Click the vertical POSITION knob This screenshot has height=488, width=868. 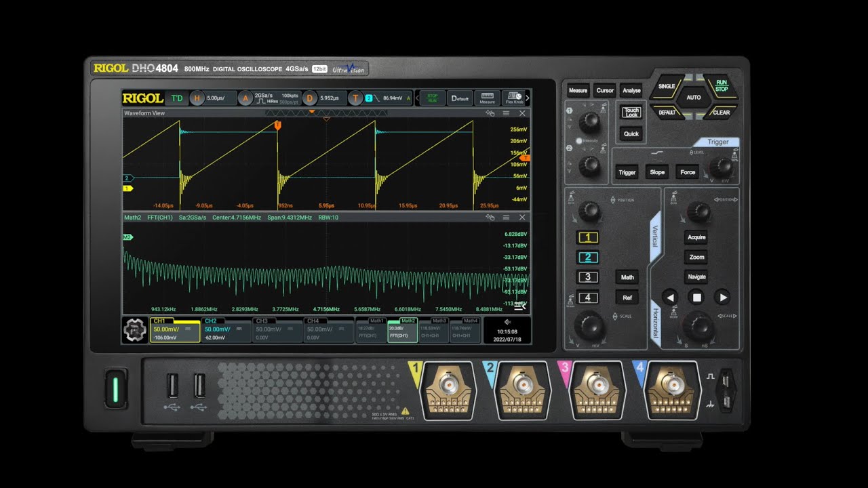tap(590, 212)
